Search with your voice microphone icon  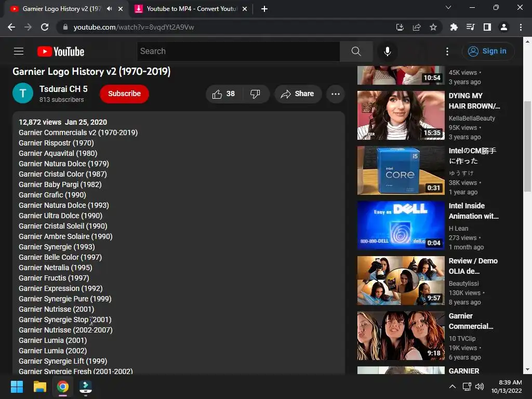point(387,51)
